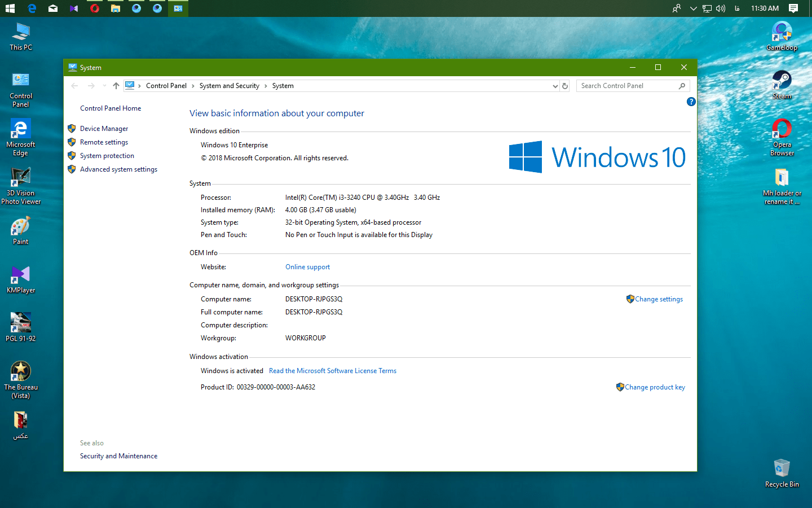Select the KMPlayer desktop shortcut

(x=21, y=279)
